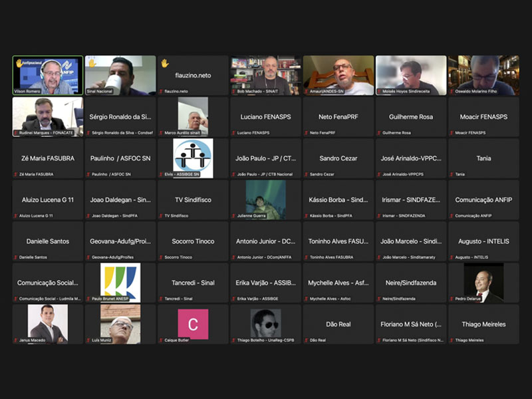Click Julienne Guerra's profile picture
Image resolution: width=532 pixels, height=399 pixels.
(265, 198)
